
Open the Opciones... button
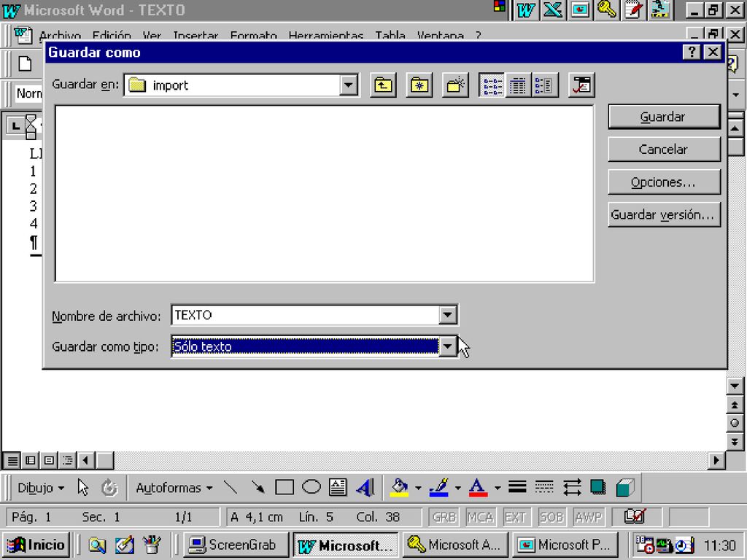664,182
